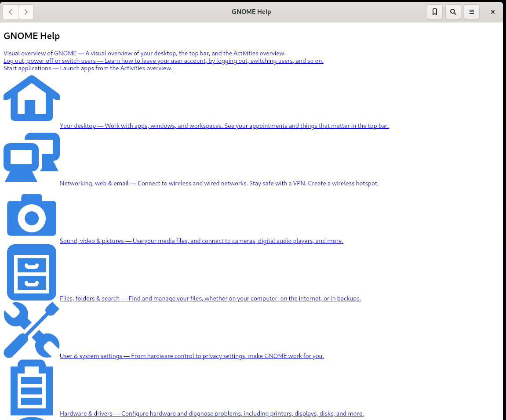Open Log out, power off or switch users link

tap(163, 61)
